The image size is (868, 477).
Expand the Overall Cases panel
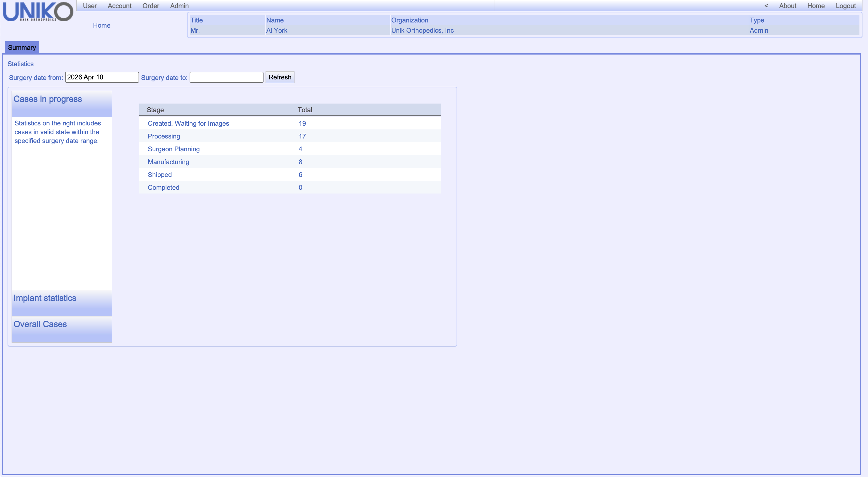click(x=40, y=324)
